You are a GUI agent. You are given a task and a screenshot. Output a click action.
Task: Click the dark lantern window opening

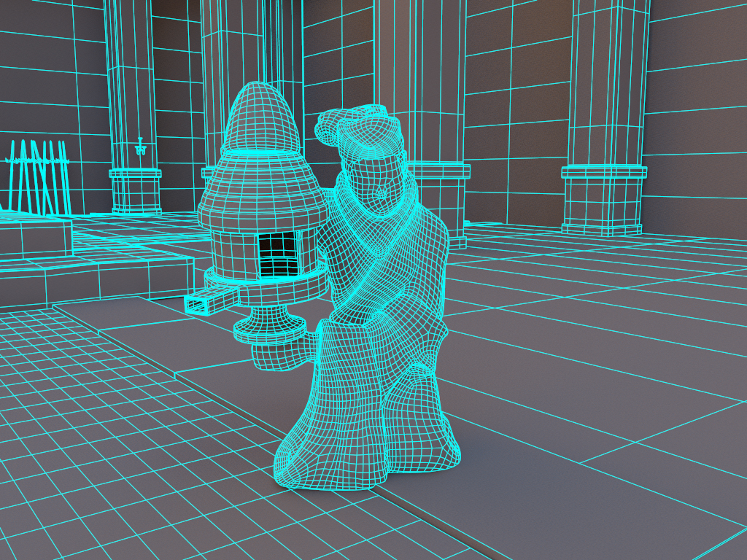click(278, 254)
